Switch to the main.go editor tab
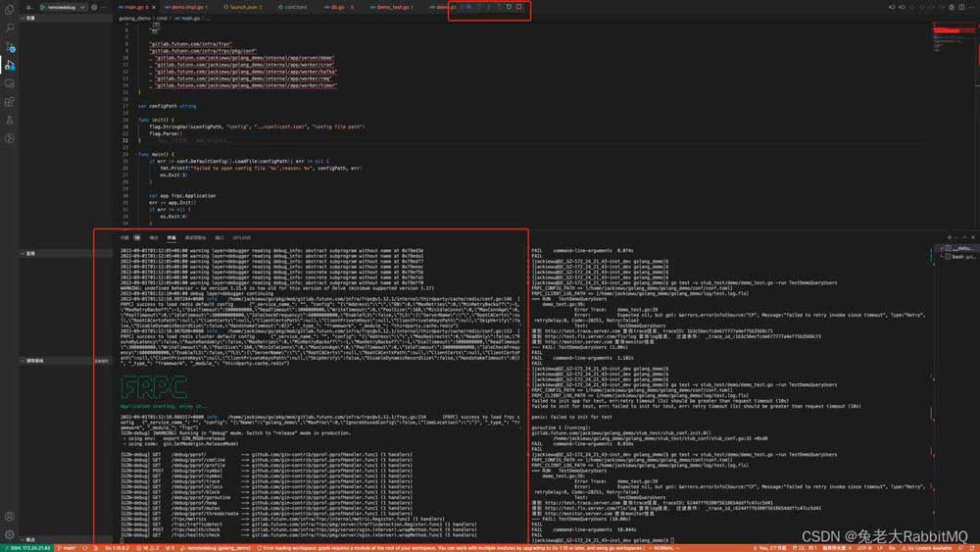The image size is (980, 552). (x=138, y=6)
